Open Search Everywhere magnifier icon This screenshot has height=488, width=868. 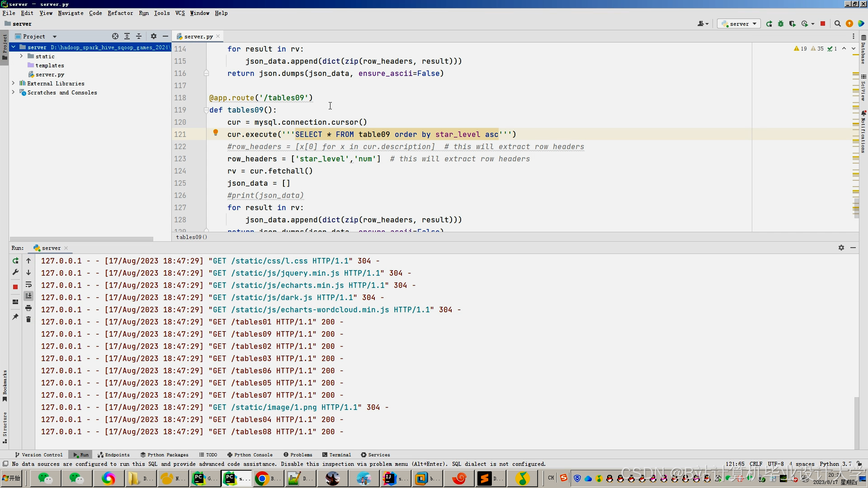click(837, 24)
